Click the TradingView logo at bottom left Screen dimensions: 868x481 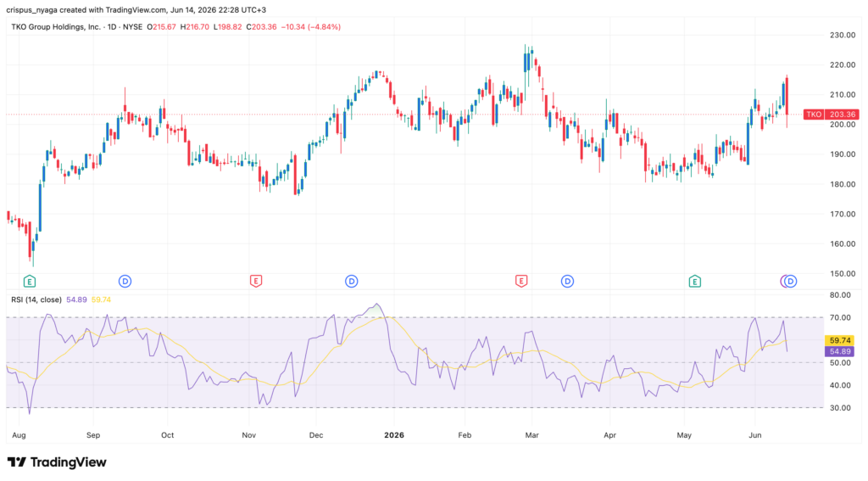pos(57,462)
